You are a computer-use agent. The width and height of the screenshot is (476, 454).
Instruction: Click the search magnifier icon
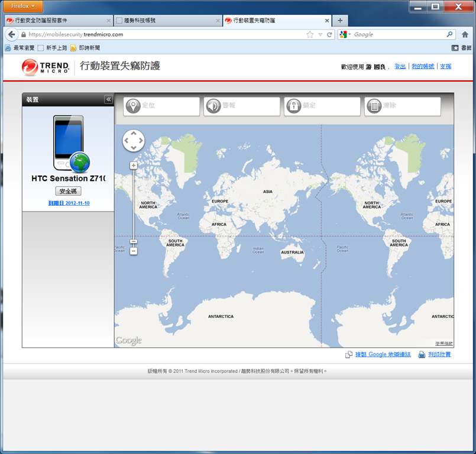449,34
